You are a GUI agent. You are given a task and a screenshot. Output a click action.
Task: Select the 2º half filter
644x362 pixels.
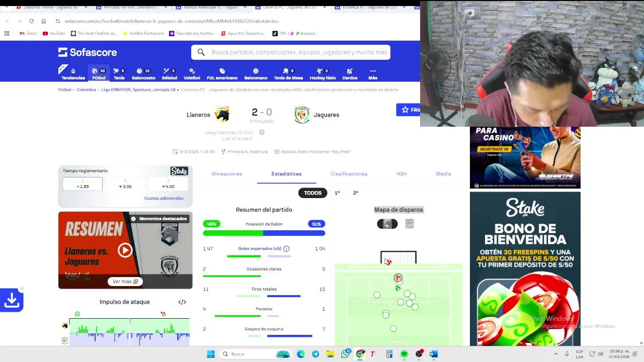point(356,193)
